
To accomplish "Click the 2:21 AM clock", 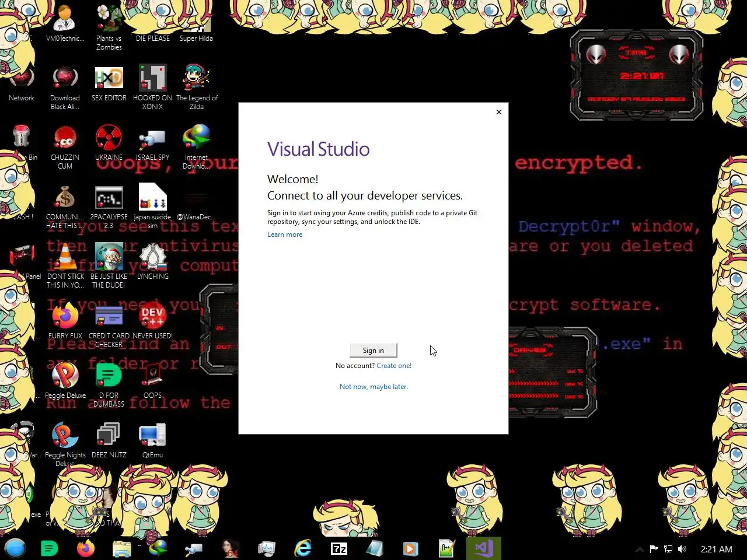I will (716, 549).
